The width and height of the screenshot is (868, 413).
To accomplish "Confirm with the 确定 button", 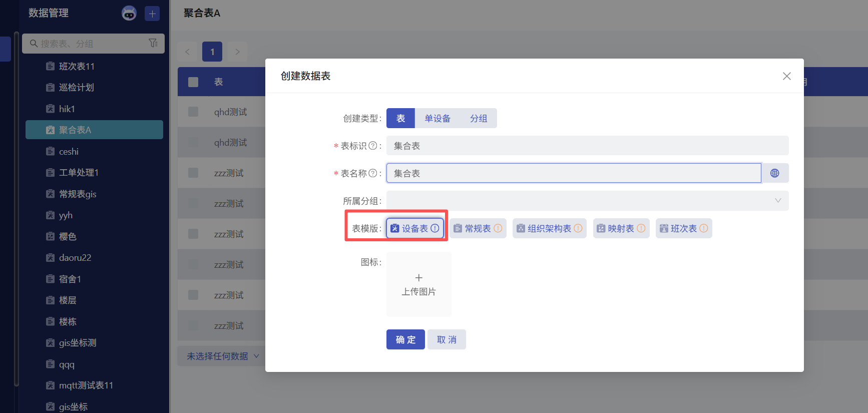I will pyautogui.click(x=405, y=339).
